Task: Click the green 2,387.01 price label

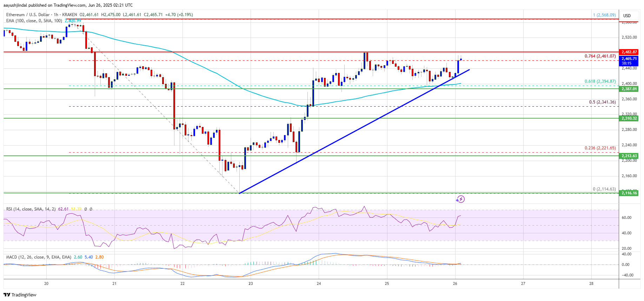Action: click(x=629, y=89)
